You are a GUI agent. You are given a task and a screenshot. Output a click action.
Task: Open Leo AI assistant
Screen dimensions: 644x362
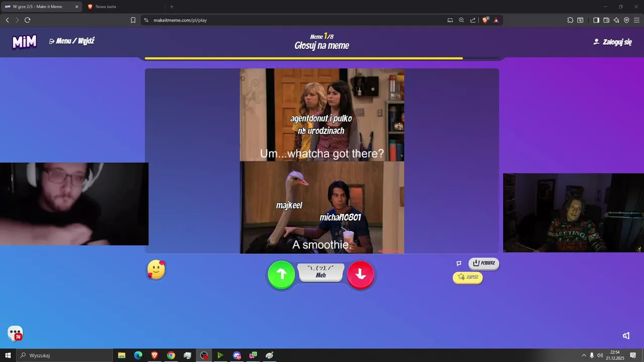616,20
